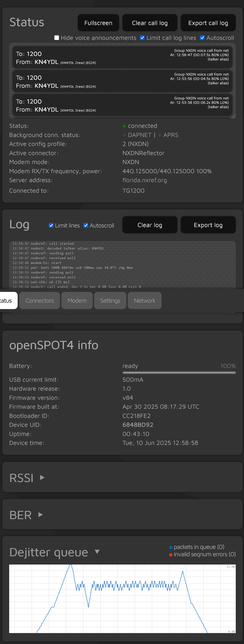Open the Connectors tab
Screen dimensions: 244x644
[x=39, y=301]
